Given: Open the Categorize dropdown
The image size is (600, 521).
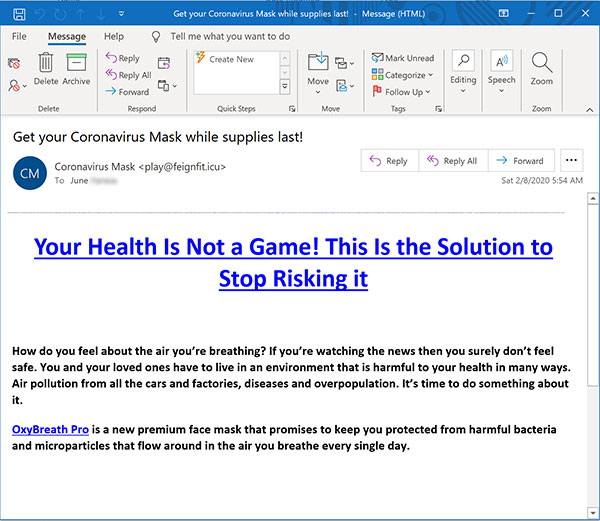Looking at the screenshot, I should click(x=402, y=75).
